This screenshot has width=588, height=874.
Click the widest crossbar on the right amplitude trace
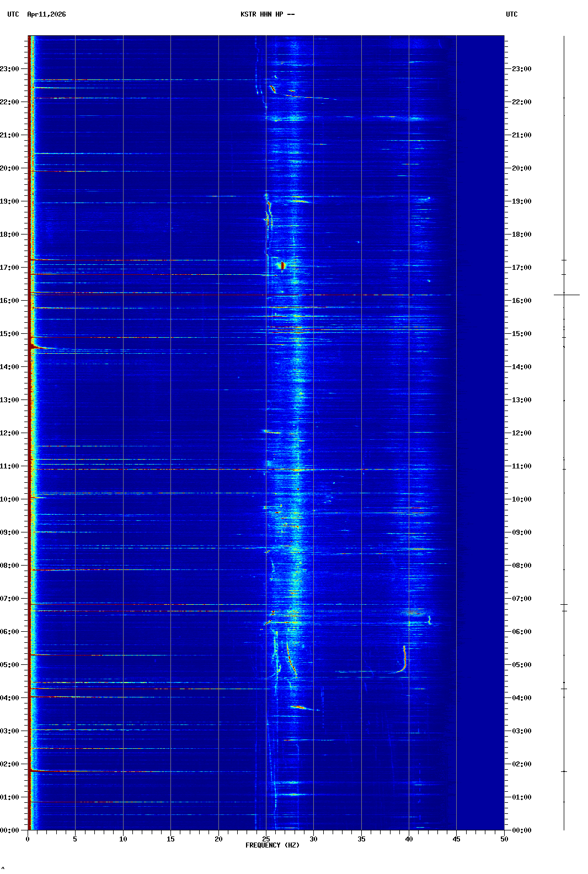[566, 295]
